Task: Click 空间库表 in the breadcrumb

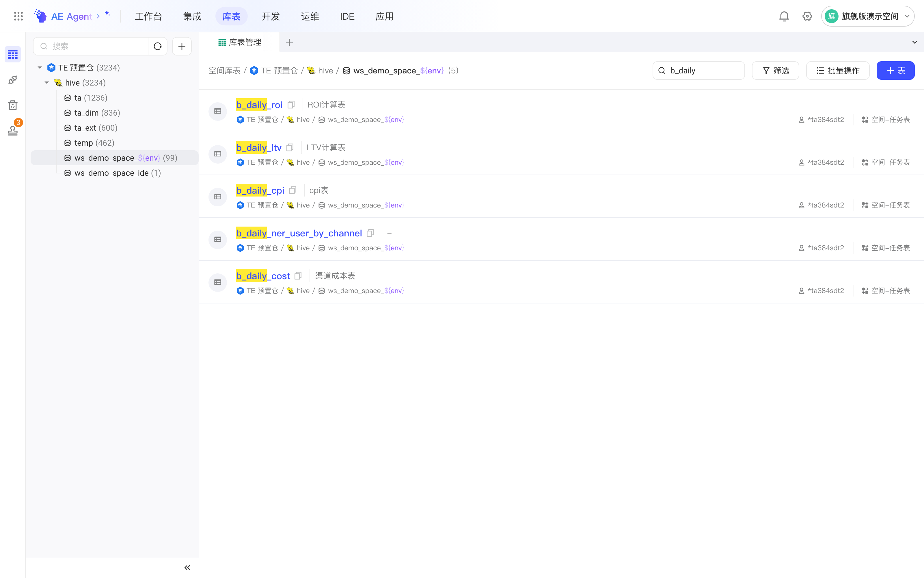Action: point(225,70)
